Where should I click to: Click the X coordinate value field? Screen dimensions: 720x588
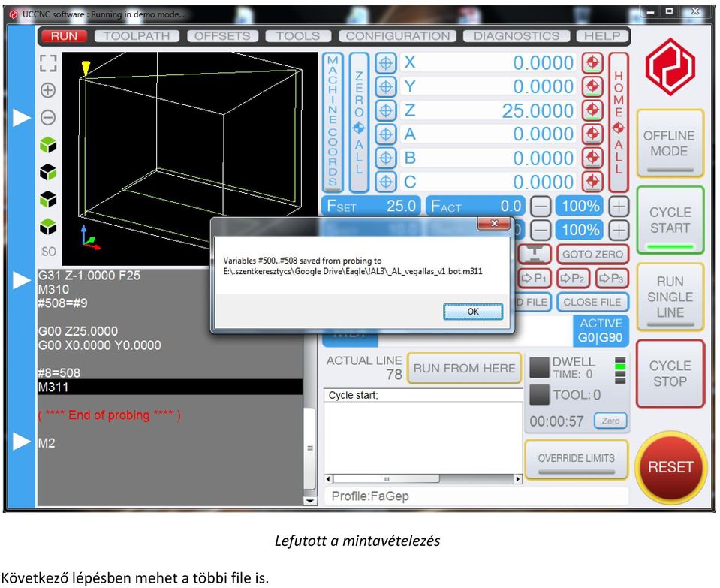(488, 63)
